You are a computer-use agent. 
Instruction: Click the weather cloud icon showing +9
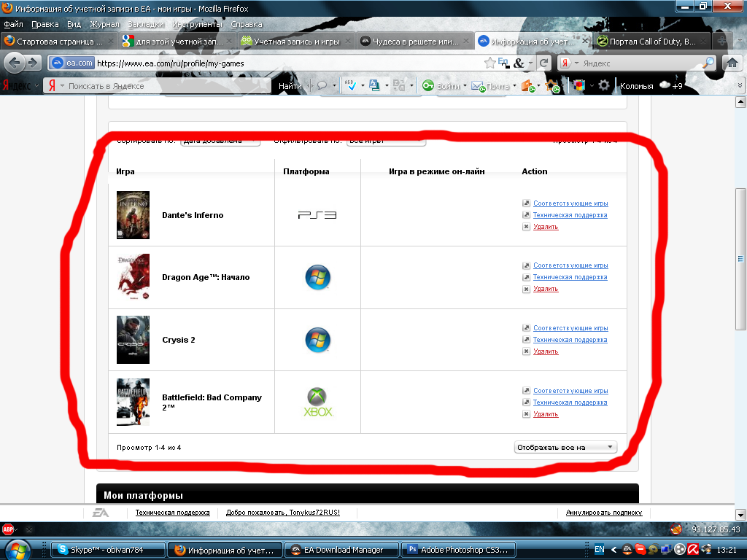tap(665, 86)
